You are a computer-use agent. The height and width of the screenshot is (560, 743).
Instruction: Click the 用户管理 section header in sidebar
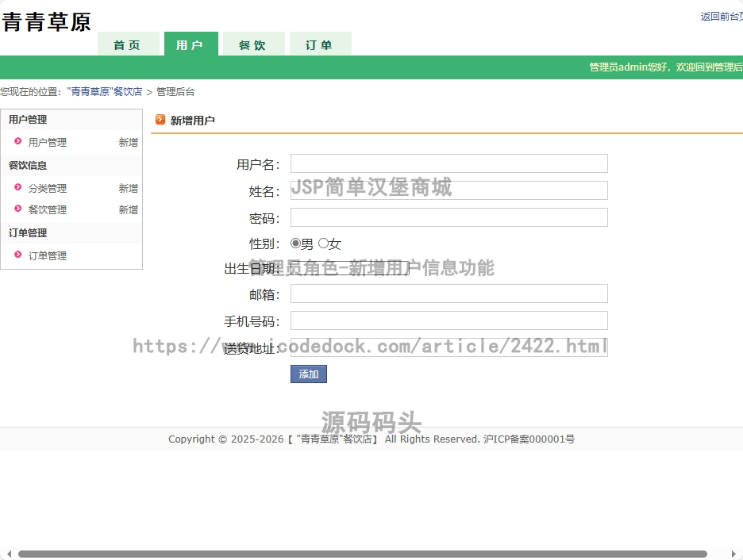28,119
